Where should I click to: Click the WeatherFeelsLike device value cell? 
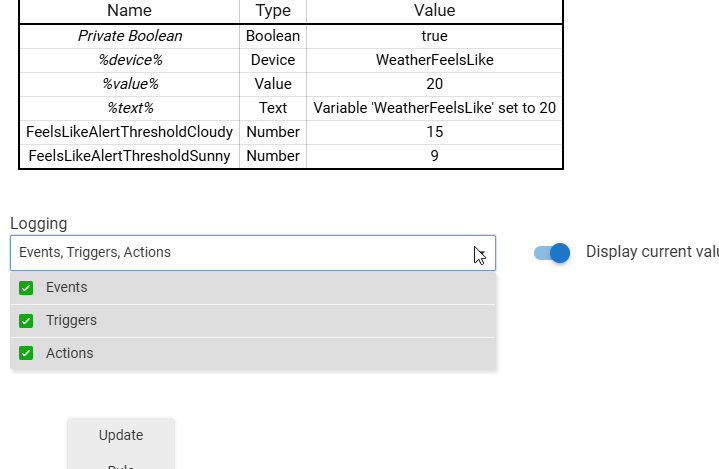pyautogui.click(x=434, y=60)
